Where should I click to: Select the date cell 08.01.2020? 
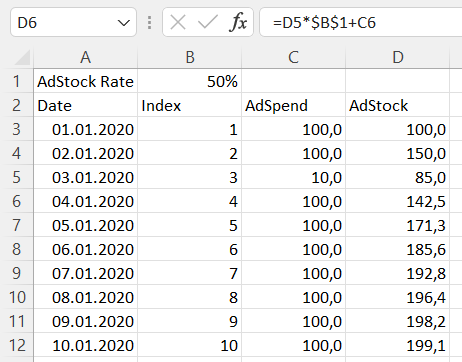[x=86, y=297]
